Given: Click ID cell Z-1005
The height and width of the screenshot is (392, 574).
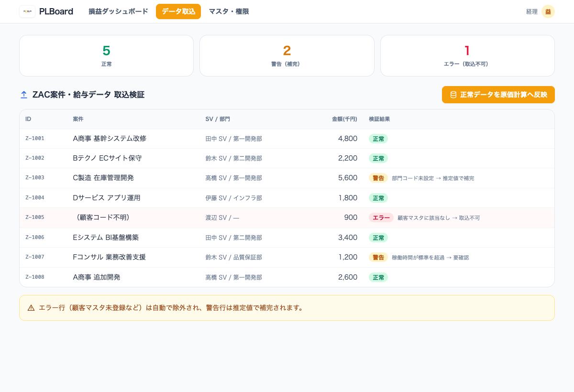Looking at the screenshot, I should [35, 218].
